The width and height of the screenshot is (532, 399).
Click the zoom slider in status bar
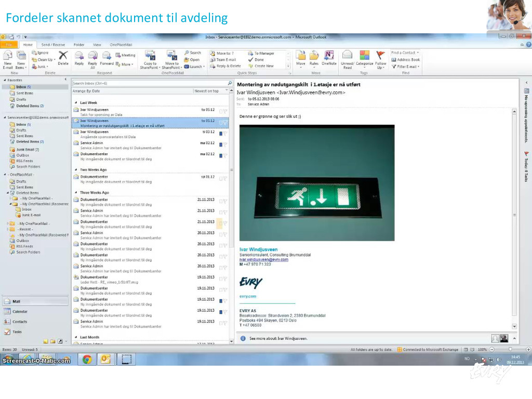510,350
